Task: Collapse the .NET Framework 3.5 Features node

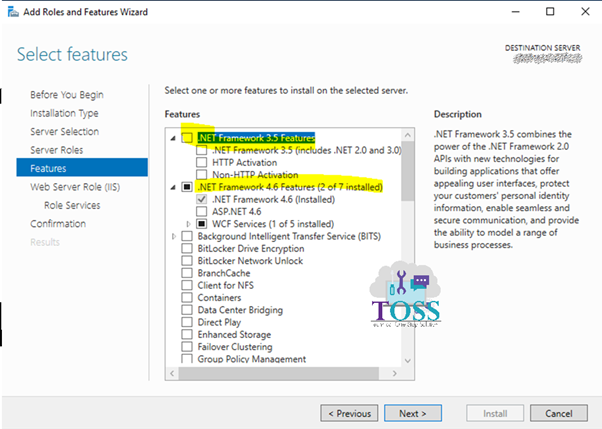Action: click(x=173, y=138)
